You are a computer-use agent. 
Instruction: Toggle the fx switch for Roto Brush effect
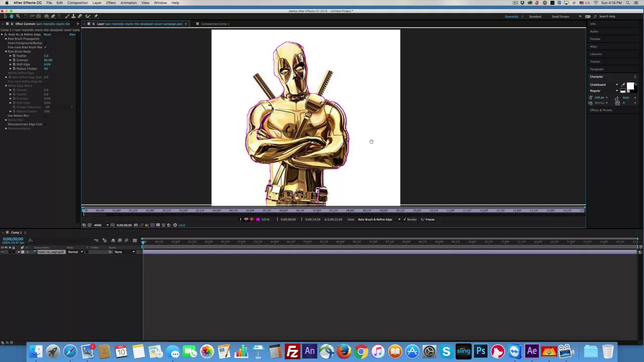pyautogui.click(x=6, y=35)
